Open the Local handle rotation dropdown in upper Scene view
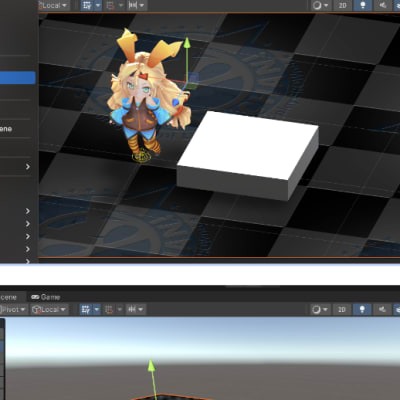The image size is (400, 400). pos(53,5)
